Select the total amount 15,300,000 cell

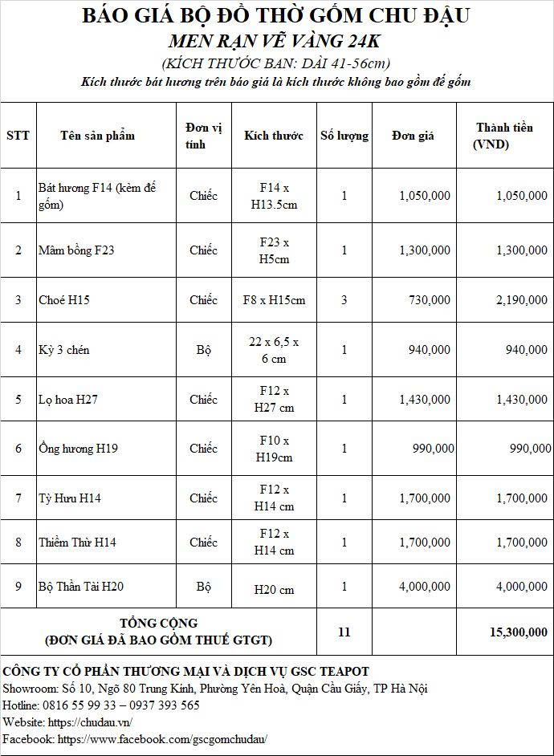[x=505, y=632]
